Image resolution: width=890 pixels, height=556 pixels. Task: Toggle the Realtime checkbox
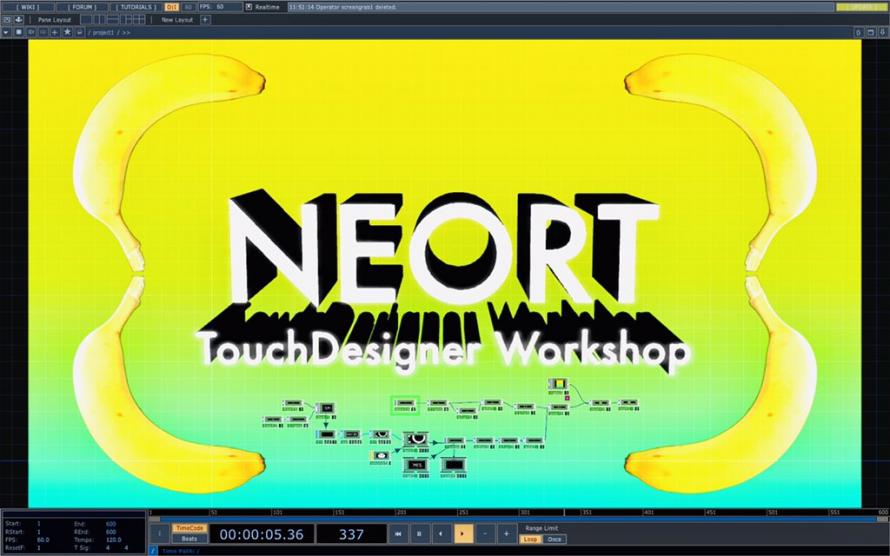[249, 7]
